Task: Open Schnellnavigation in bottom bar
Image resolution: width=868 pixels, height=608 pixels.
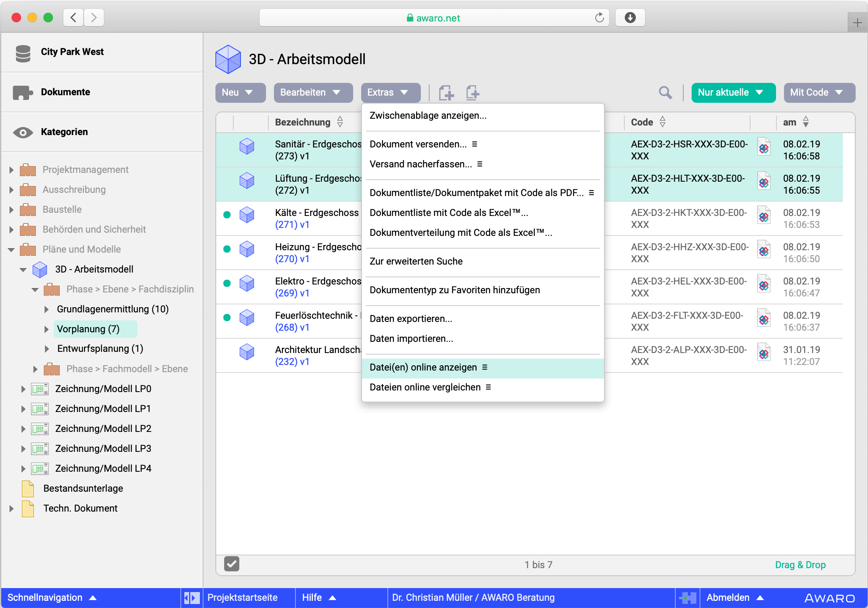Action: click(x=52, y=598)
